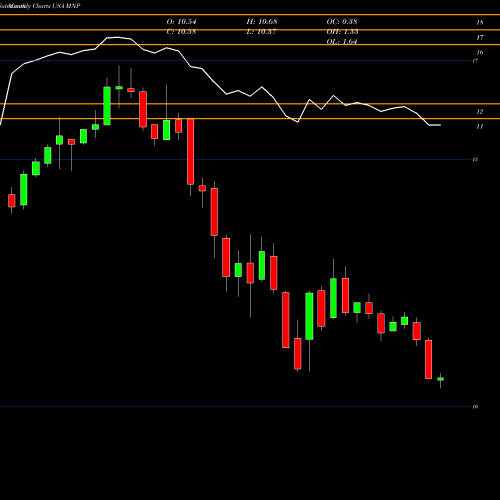The image size is (500, 500).
Task: Click the price axis label '18'
Action: [x=480, y=23]
